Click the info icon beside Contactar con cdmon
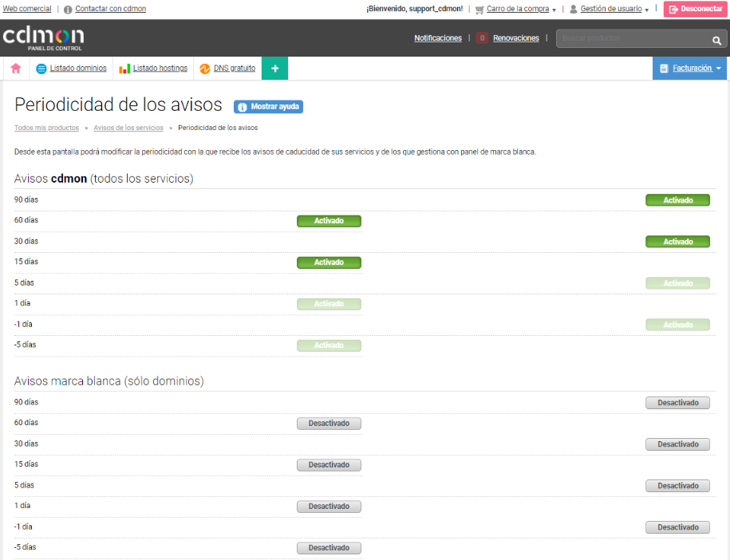Image resolution: width=730 pixels, height=560 pixels. [68, 10]
